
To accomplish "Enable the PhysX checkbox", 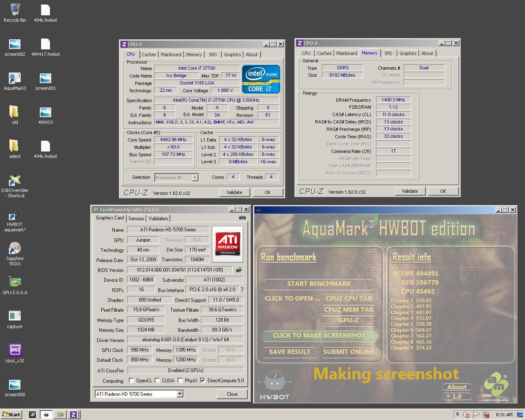I will [x=180, y=381].
